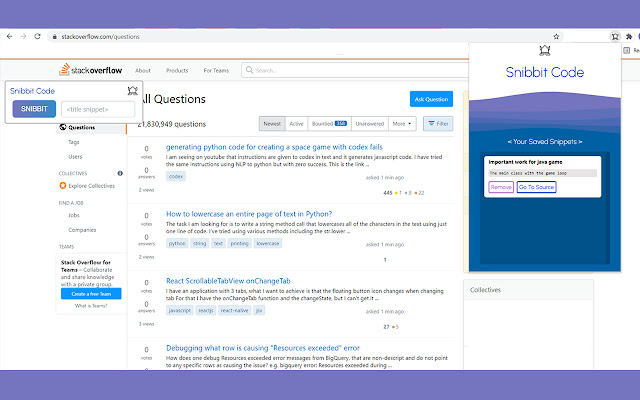Open question about generating python code with codex
640x400 pixels.
point(274,147)
